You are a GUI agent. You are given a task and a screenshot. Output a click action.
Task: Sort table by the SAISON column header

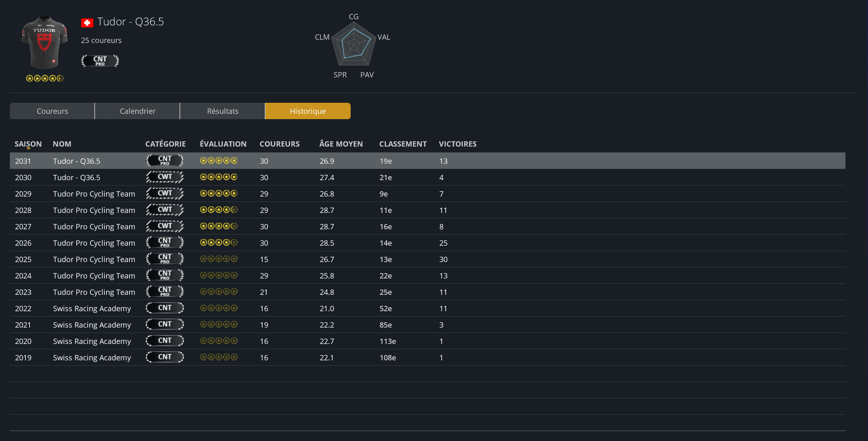tap(28, 144)
